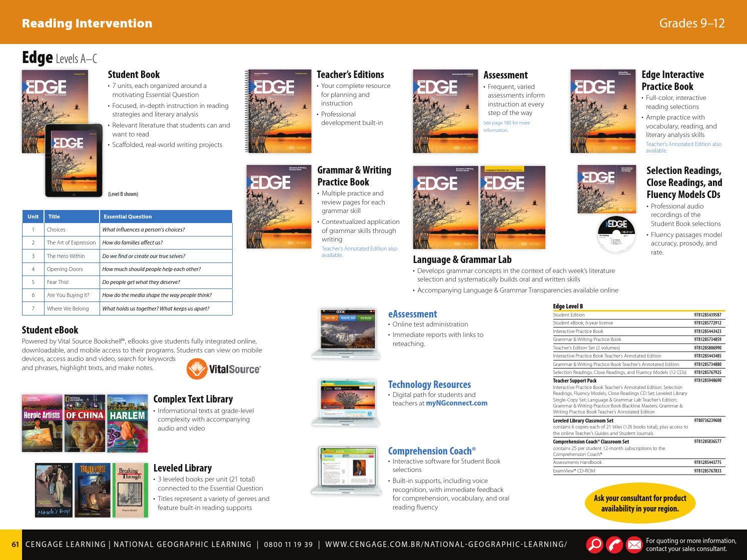
Task: Click the globe icon on the Technology Resources laptop screen
Action: (x=370, y=413)
